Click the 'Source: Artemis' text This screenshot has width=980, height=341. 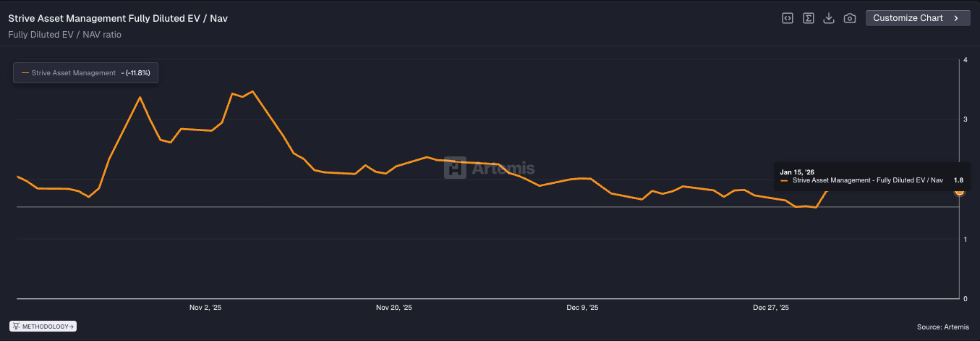coord(943,327)
